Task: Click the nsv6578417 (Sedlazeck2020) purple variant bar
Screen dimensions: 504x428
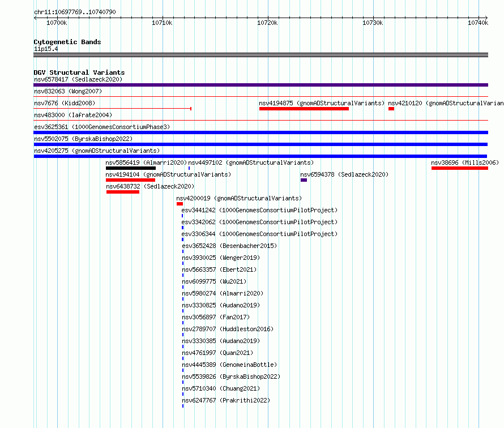Action: point(260,85)
